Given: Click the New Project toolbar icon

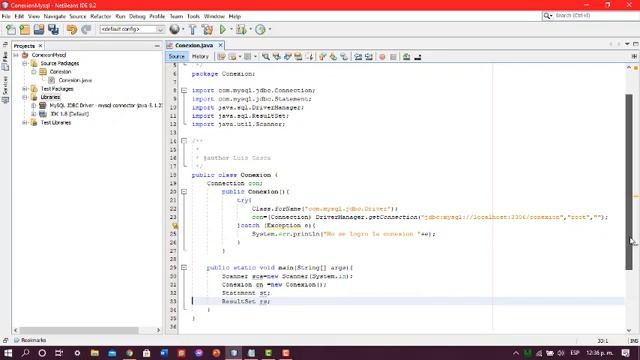Looking at the screenshot, I should tap(24, 29).
